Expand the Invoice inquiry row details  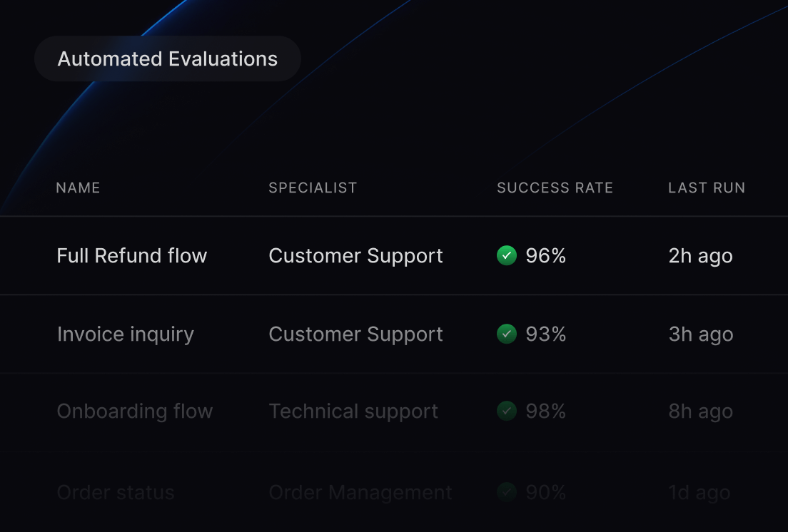(x=126, y=334)
